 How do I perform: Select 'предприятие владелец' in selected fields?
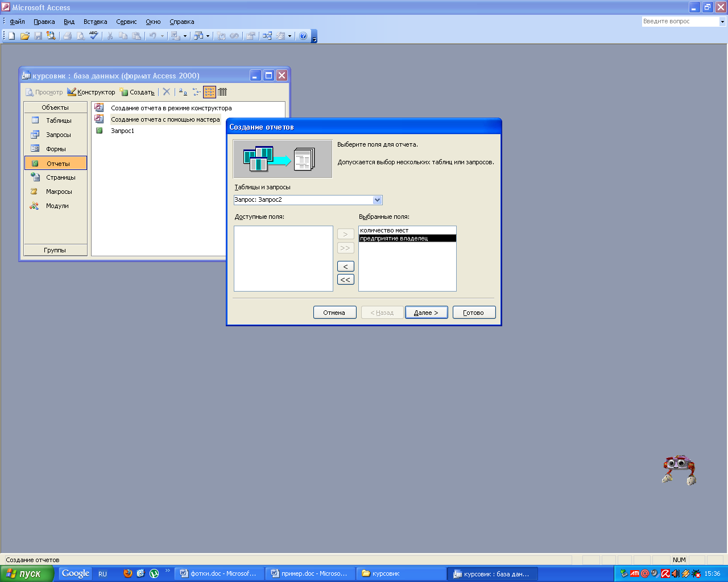[x=407, y=238]
